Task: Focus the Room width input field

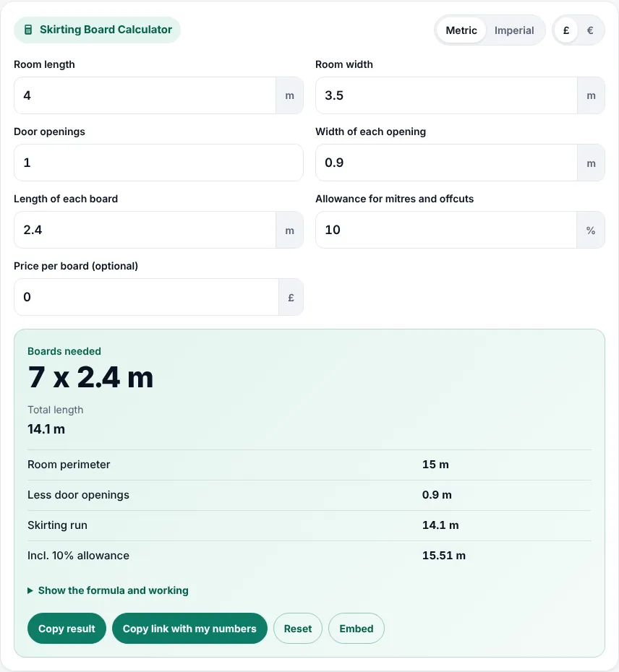Action: tap(447, 95)
